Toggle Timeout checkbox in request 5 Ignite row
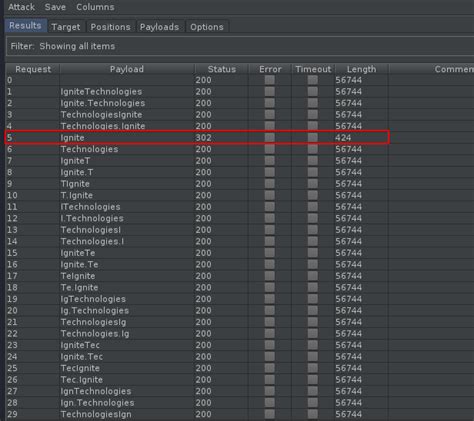The height and width of the screenshot is (421, 474). (313, 137)
